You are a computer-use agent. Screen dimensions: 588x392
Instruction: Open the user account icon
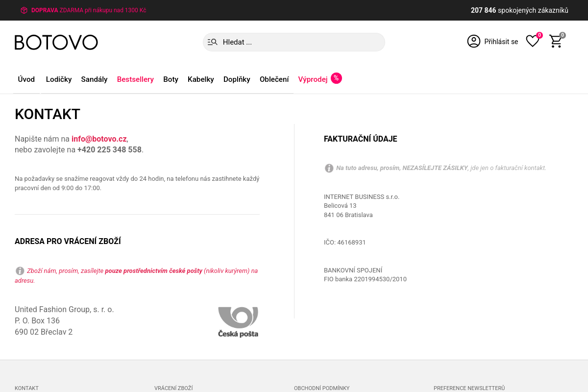474,41
